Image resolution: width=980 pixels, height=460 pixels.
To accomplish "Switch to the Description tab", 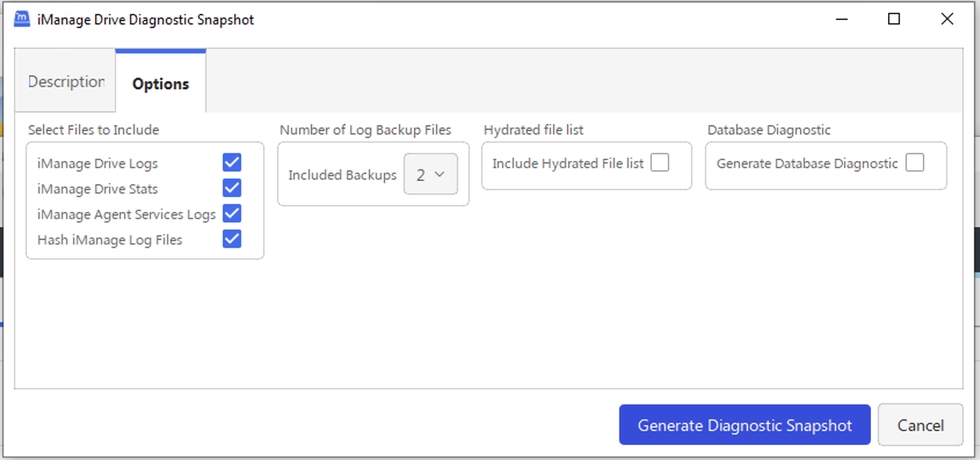I will point(66,82).
